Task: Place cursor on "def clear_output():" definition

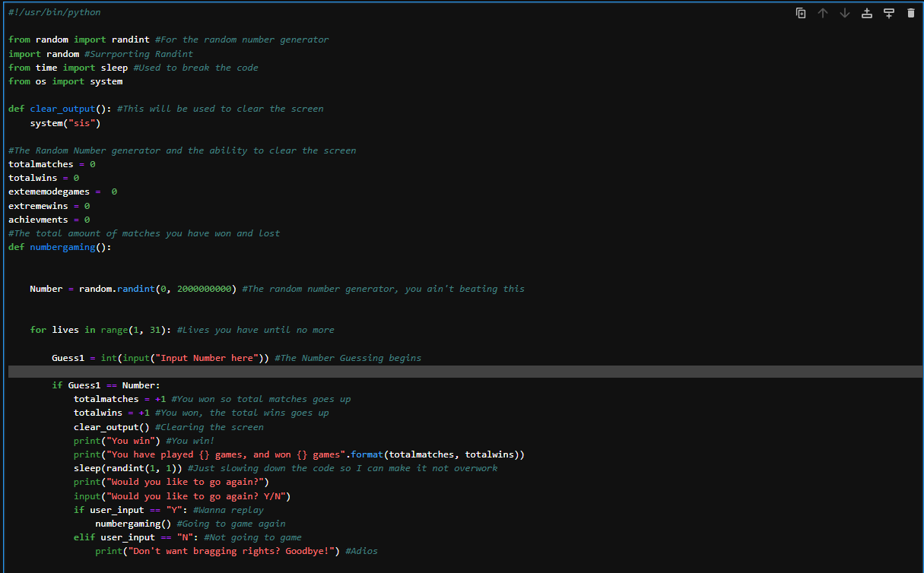Action: tap(60, 109)
